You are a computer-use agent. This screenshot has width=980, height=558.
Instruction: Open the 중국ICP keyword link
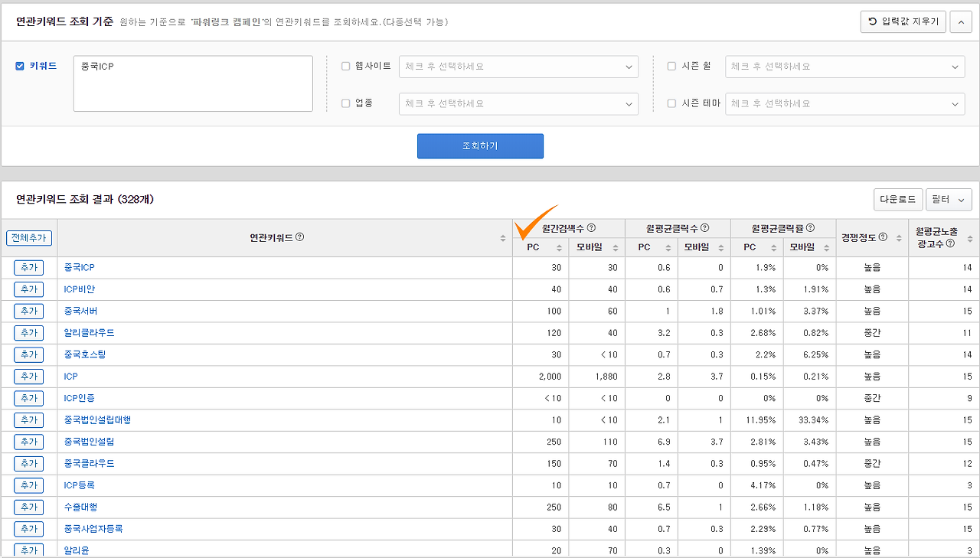coord(80,267)
